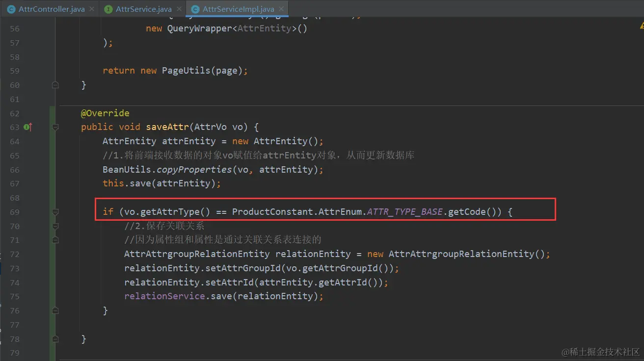Screen dimensions: 644x361
Task: Click attrEntity.getAttrId() on line 74
Action: [x=318, y=283]
